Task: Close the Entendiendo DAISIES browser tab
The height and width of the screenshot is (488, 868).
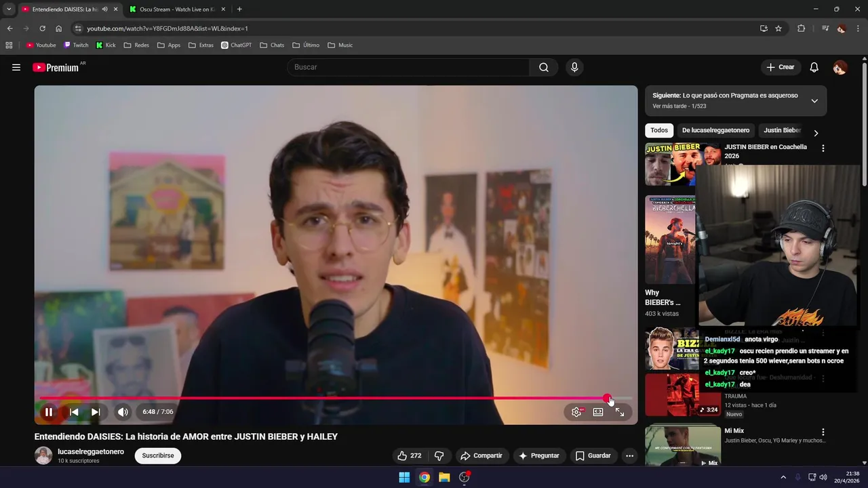Action: [115, 9]
